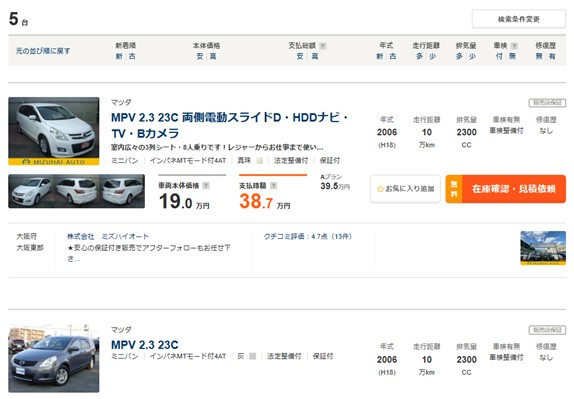Viewport: 574px width, 399px height.
Task: Open クチコミ評価 4.7点 reviews link
Action: click(308, 236)
